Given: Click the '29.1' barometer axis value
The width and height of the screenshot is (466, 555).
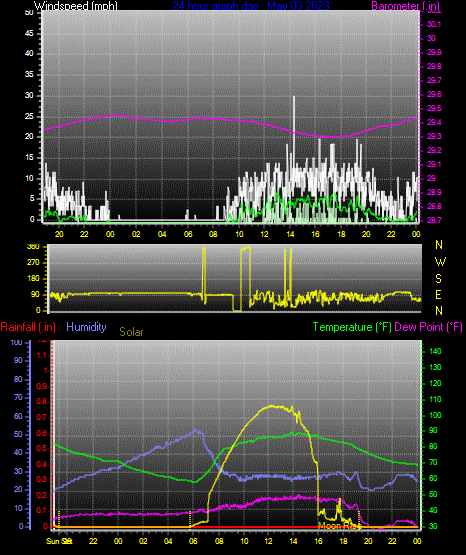Looking at the screenshot, I should click(x=434, y=164).
